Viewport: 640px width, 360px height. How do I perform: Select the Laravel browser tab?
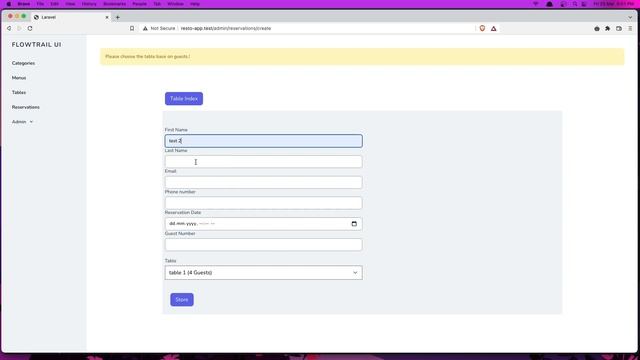tap(71, 17)
